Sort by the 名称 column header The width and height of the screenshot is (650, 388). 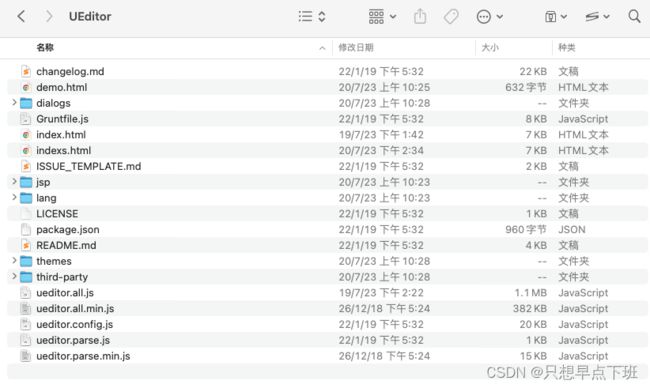[45, 48]
